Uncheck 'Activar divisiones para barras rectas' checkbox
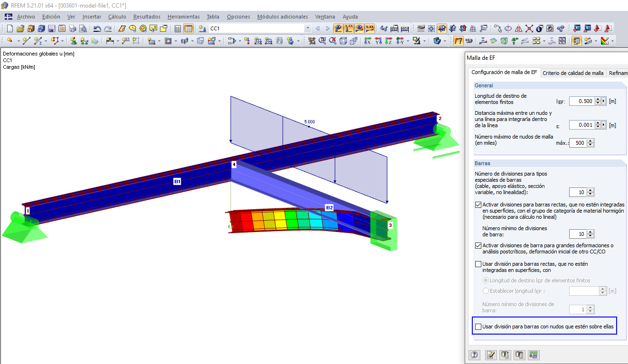Image resolution: width=628 pixels, height=364 pixels. [478, 205]
